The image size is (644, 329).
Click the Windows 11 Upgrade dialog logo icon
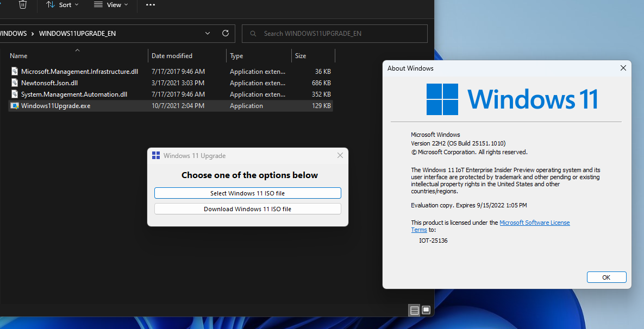(x=156, y=155)
